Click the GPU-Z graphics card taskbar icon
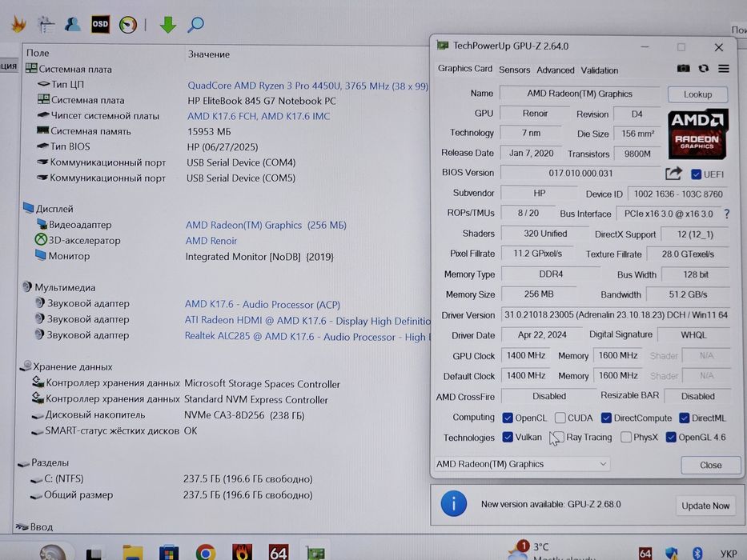This screenshot has height=560, width=747. [x=315, y=554]
